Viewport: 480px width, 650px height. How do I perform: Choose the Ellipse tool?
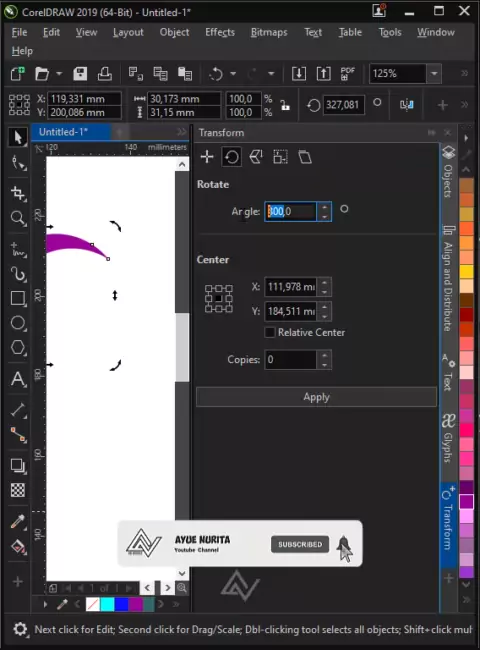[18, 323]
